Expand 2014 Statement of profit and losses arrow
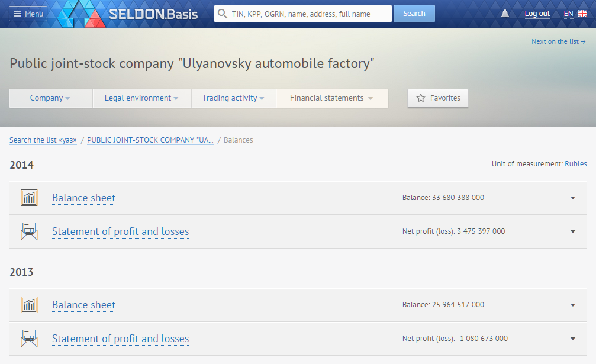This screenshot has height=364, width=596. point(572,231)
